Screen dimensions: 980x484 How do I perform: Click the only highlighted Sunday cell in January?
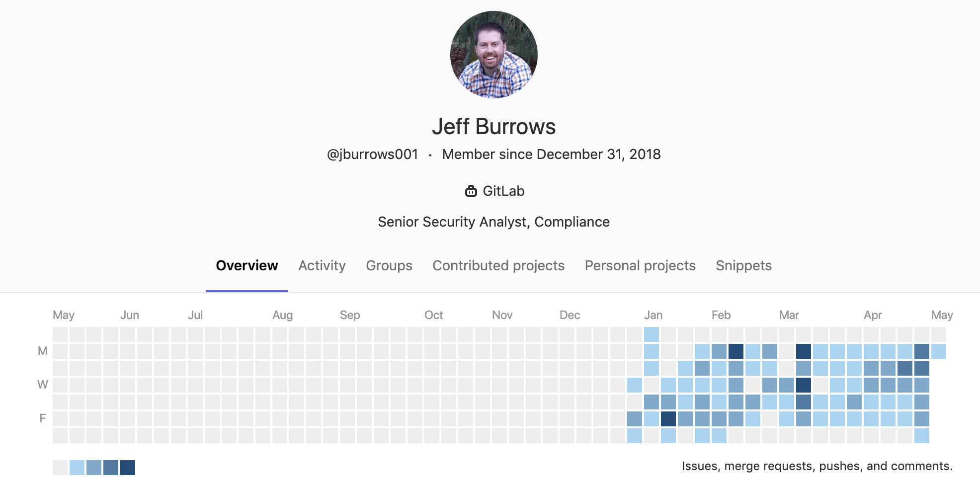pos(652,334)
